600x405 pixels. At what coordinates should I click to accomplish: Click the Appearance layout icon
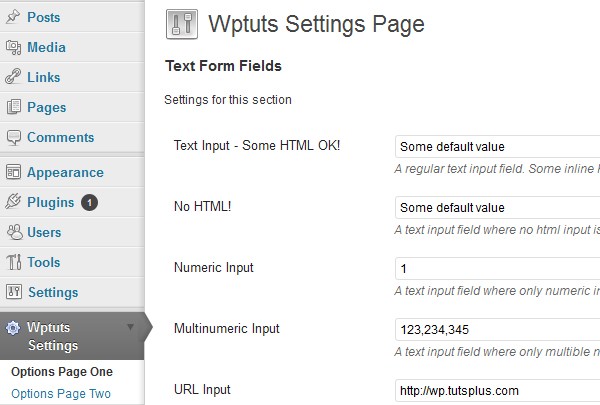(x=13, y=172)
